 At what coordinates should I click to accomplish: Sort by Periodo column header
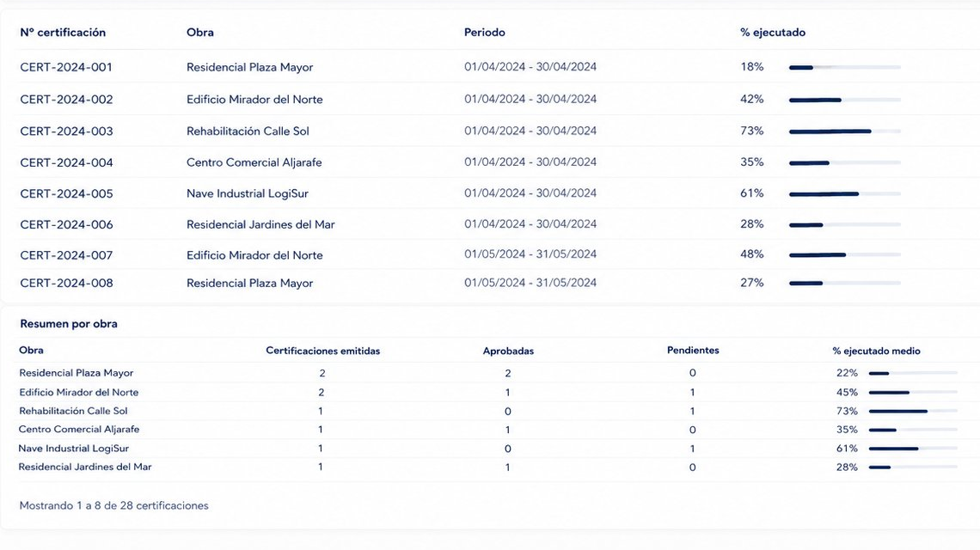click(484, 33)
